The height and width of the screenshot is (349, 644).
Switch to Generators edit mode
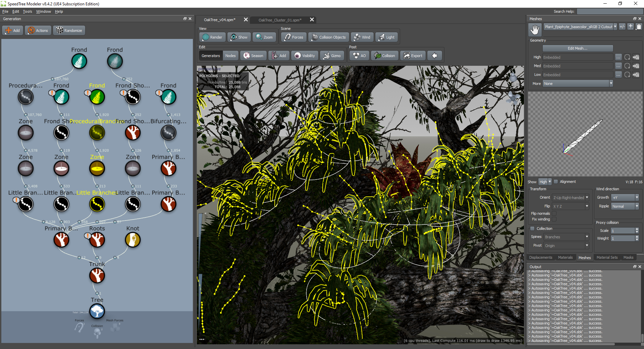pyautogui.click(x=211, y=56)
